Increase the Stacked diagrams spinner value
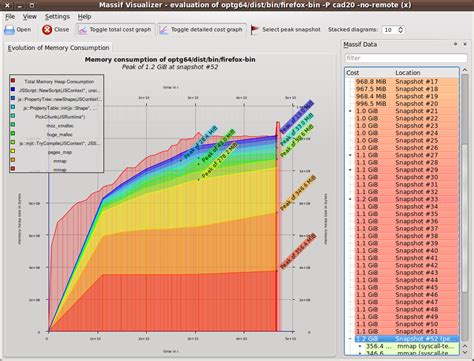Screen dimensions: 474x361 pos(400,28)
